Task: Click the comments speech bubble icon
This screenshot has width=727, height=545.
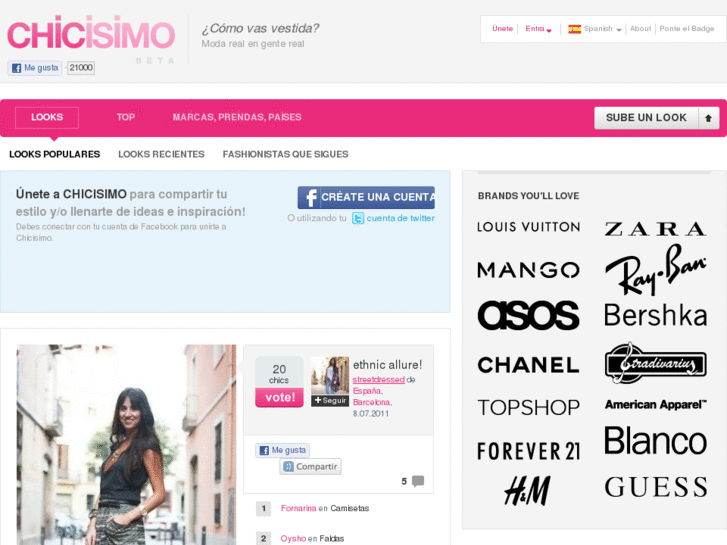Action: tap(418, 481)
